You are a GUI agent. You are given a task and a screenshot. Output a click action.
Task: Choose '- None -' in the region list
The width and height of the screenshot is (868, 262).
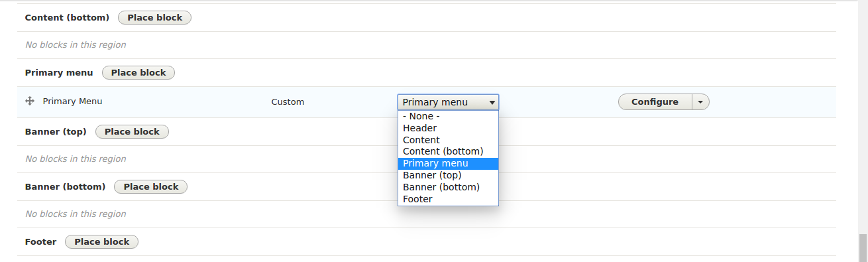click(x=448, y=116)
